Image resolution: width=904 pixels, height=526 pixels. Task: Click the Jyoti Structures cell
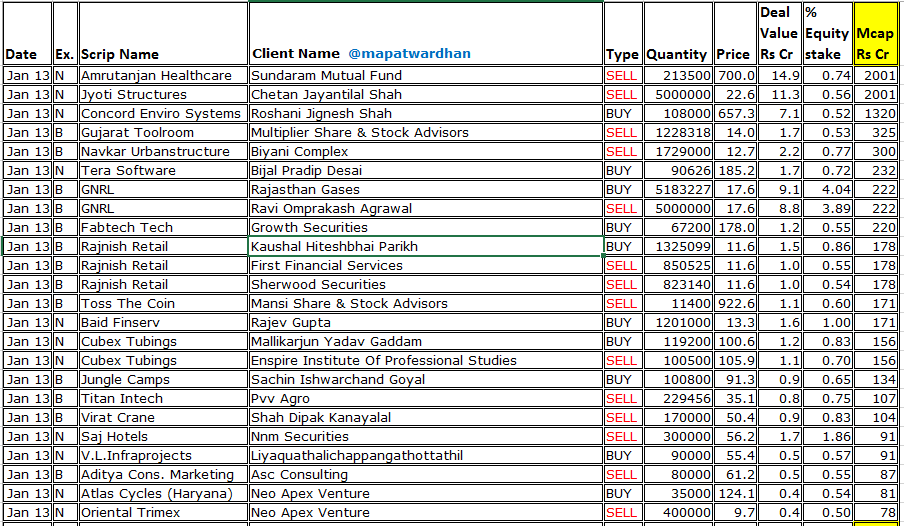[163, 95]
